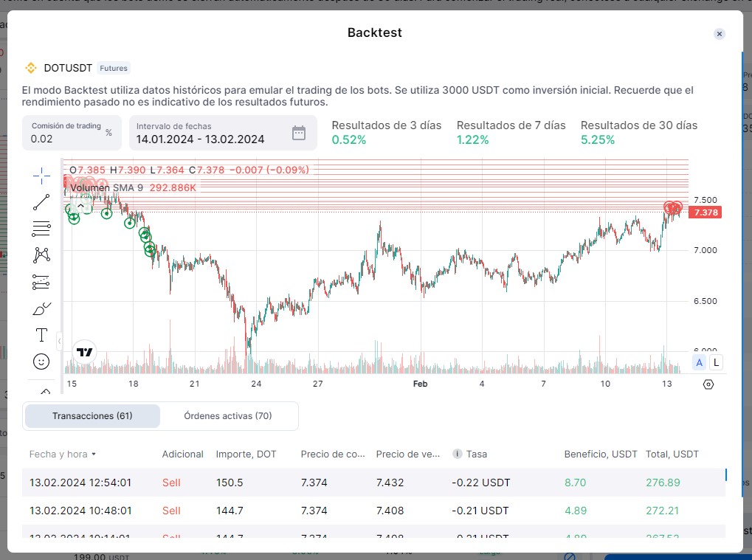Select the Text annotation tool
The image size is (752, 560).
coord(41,335)
